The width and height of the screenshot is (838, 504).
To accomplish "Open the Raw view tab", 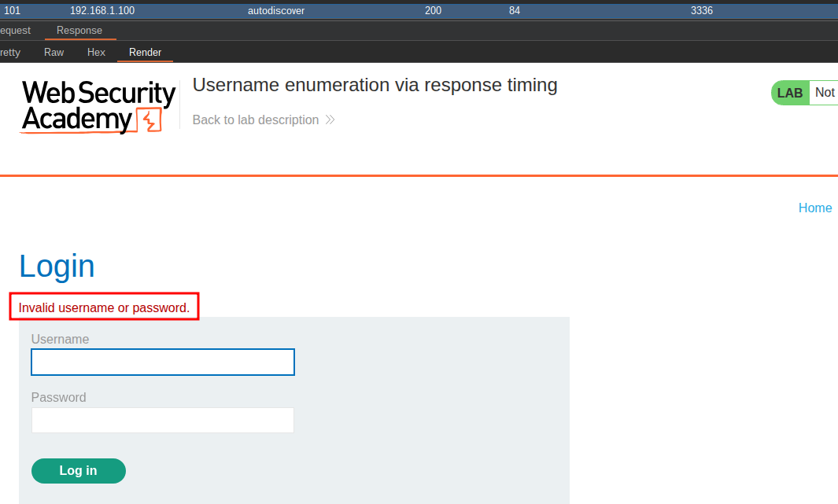I will click(54, 53).
